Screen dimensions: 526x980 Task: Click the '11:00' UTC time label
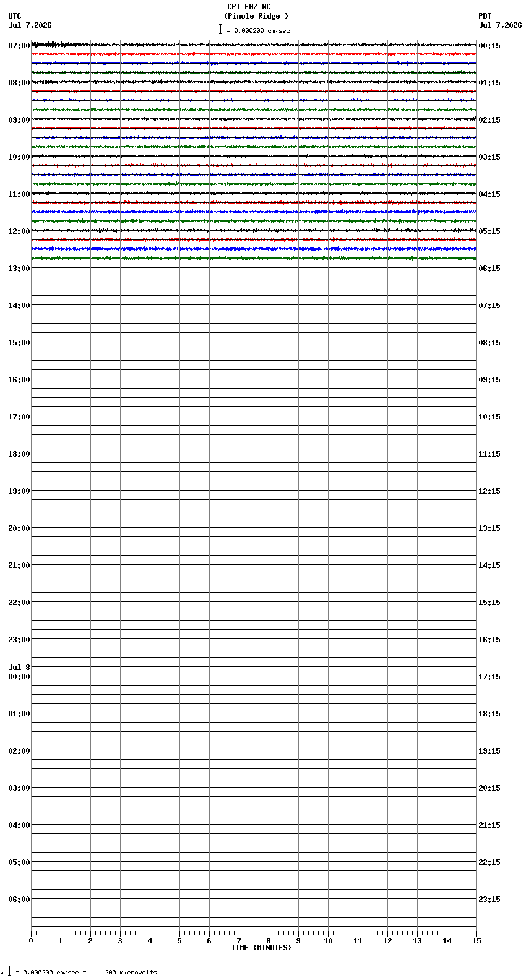pos(19,194)
